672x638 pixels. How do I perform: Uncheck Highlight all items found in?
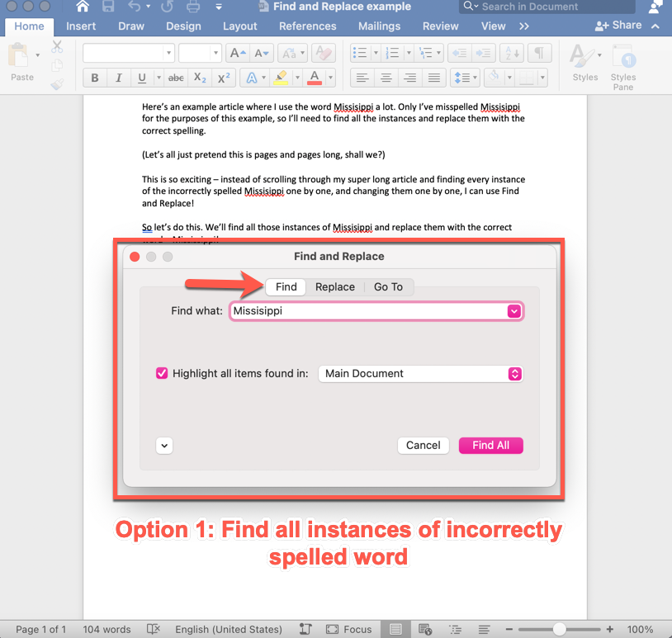pos(162,373)
